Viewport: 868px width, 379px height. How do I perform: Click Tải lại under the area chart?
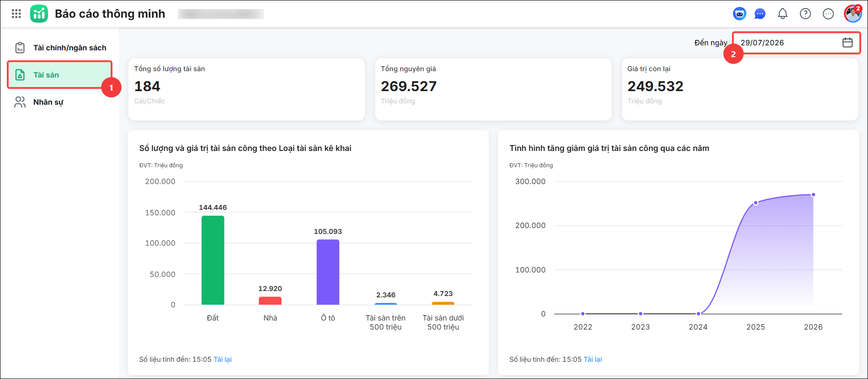tap(593, 360)
